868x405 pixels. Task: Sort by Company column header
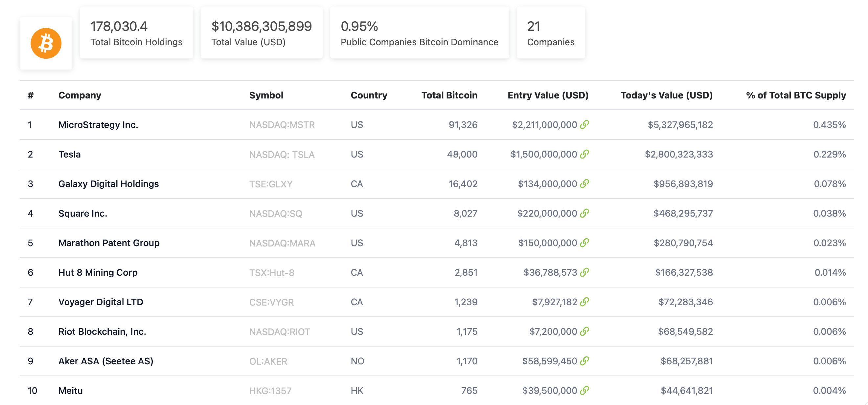[80, 95]
